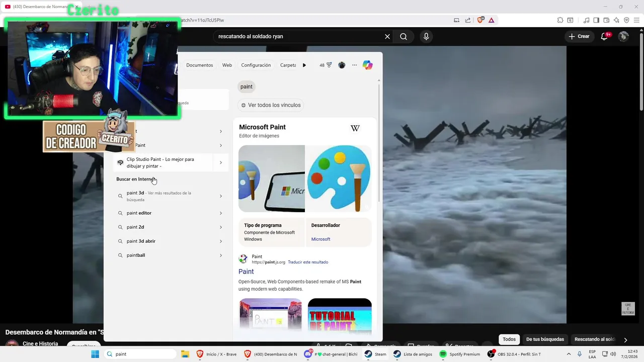Click the Brave Rewards triangle icon
This screenshot has height=362, width=644.
[x=491, y=20]
